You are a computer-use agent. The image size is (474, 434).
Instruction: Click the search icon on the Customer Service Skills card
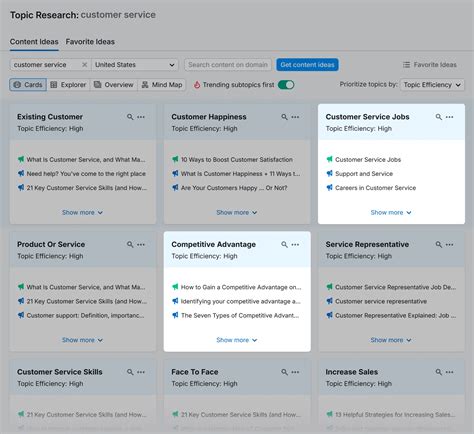(x=130, y=372)
